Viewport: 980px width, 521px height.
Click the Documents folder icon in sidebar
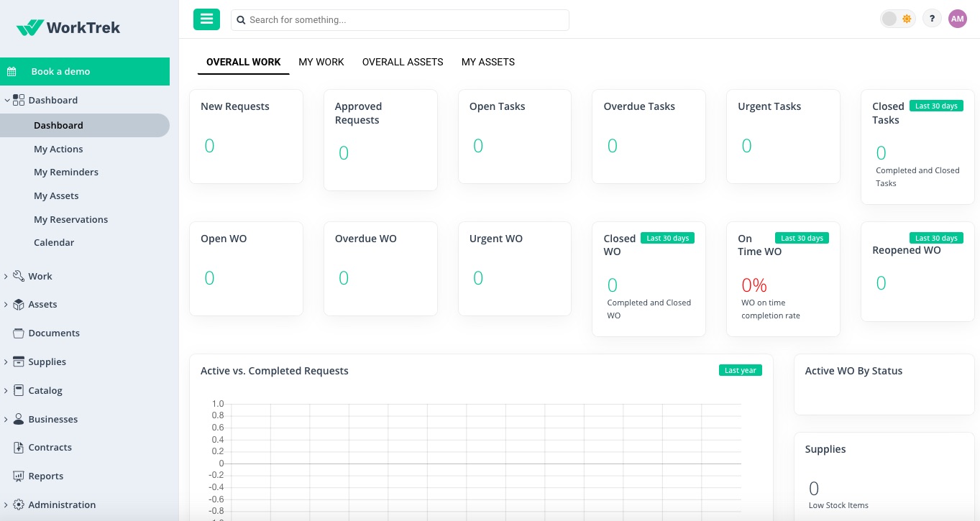click(19, 333)
